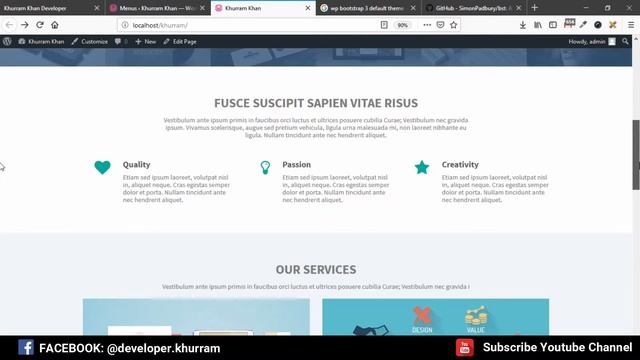640x360 pixels.
Task: Open the New content menu
Action: pyautogui.click(x=145, y=42)
